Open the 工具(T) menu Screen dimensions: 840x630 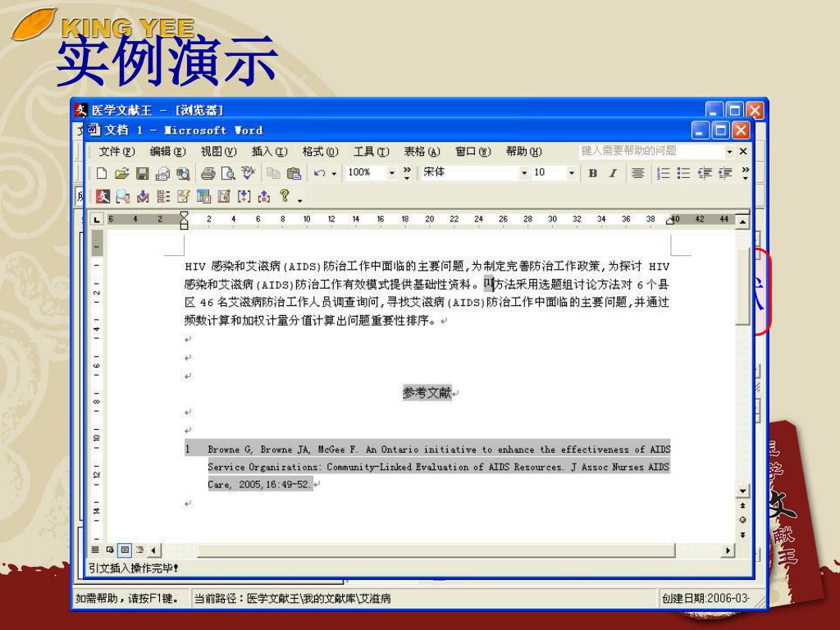pyautogui.click(x=372, y=152)
